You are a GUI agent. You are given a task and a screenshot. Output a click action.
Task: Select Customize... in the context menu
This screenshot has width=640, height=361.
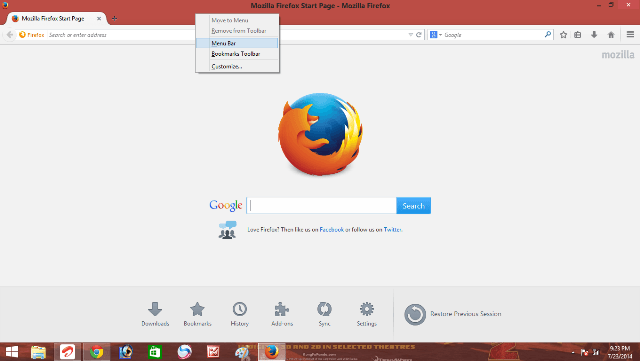pos(237,66)
